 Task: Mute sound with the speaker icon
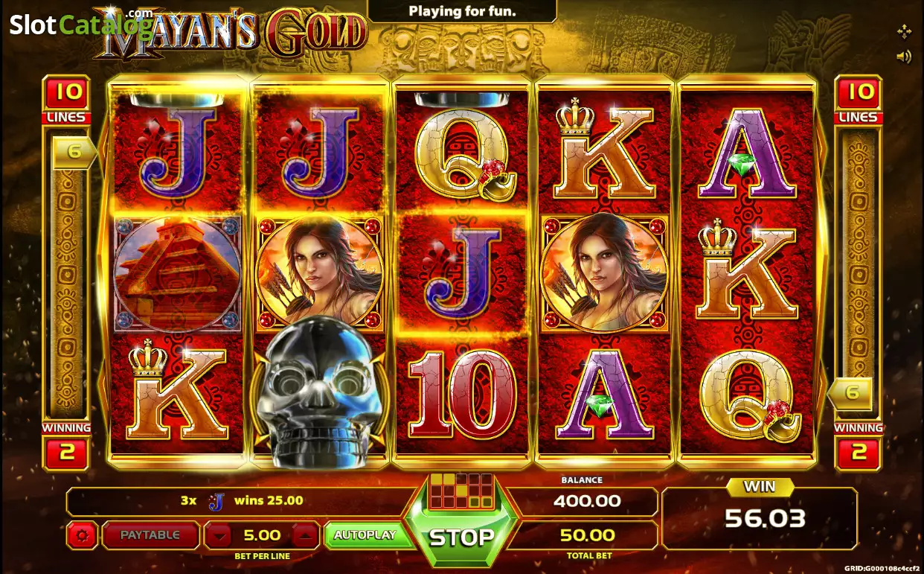pos(904,57)
